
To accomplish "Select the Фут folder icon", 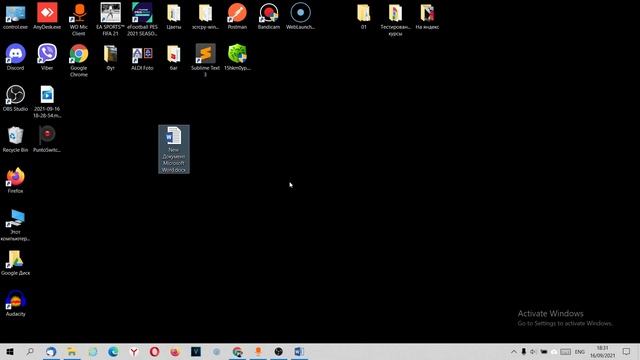I will tap(111, 58).
